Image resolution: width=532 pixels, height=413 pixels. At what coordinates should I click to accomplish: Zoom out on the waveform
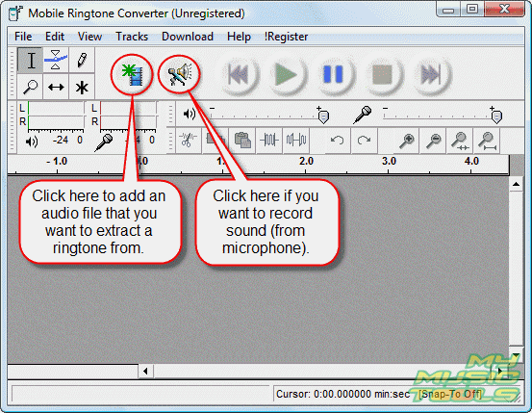click(433, 140)
